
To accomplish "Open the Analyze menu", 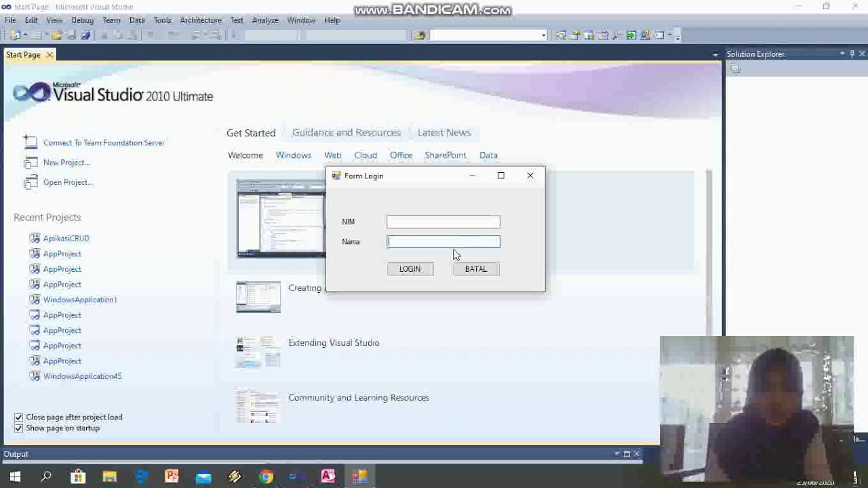I will tap(265, 20).
